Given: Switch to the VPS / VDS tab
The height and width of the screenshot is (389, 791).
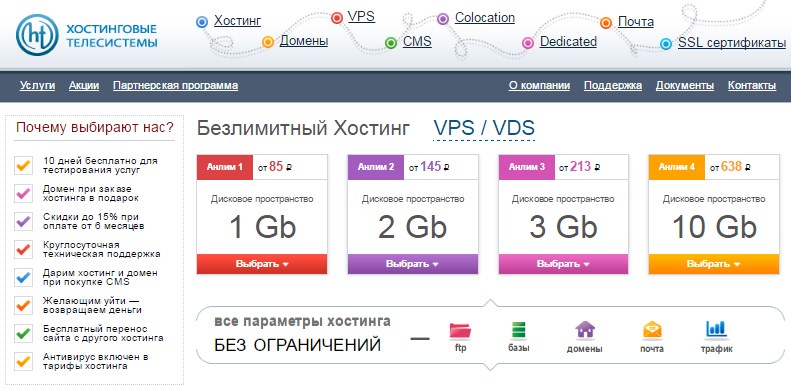Looking at the screenshot, I should [484, 128].
